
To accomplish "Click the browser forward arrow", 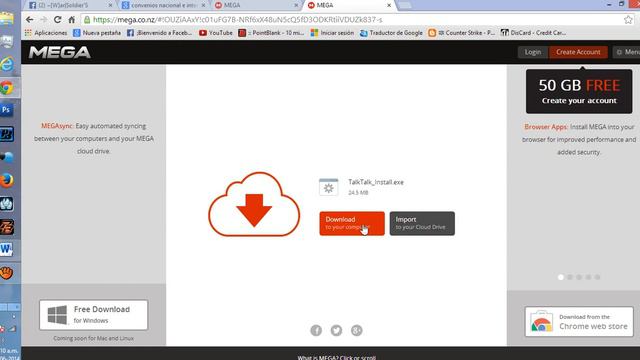I will coord(44,20).
